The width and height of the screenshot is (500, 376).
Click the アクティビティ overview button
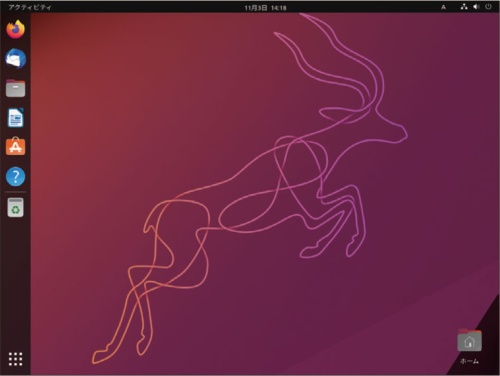pos(30,7)
